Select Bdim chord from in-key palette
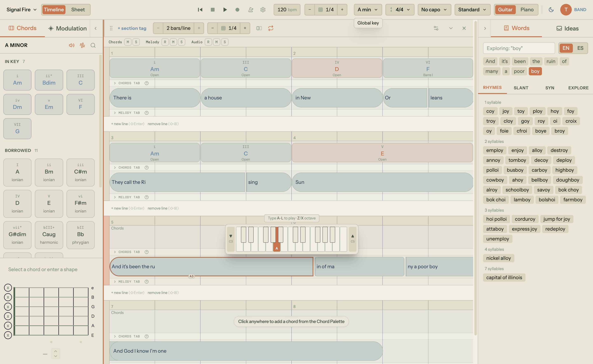This screenshot has height=364, width=593. (49, 80)
